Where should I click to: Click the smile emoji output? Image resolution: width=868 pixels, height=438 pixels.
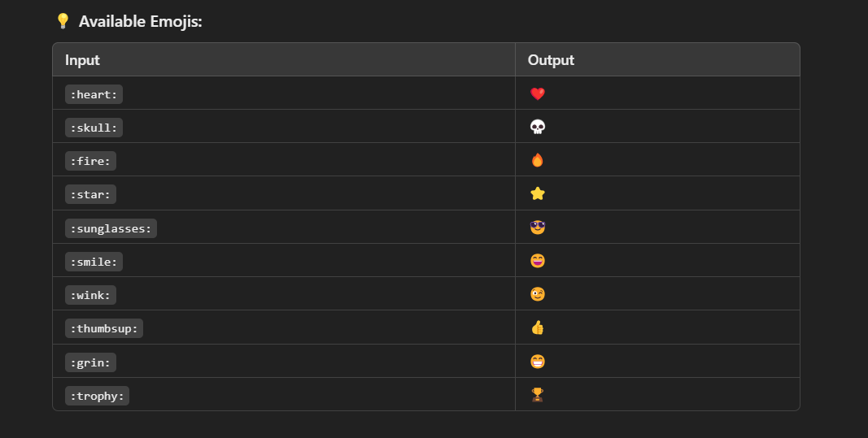pyautogui.click(x=538, y=261)
